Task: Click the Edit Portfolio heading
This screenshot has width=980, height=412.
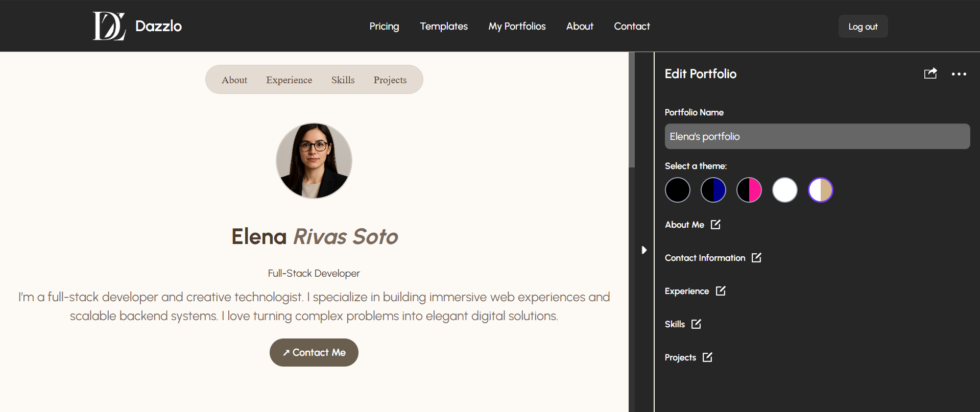Action: tap(701, 74)
